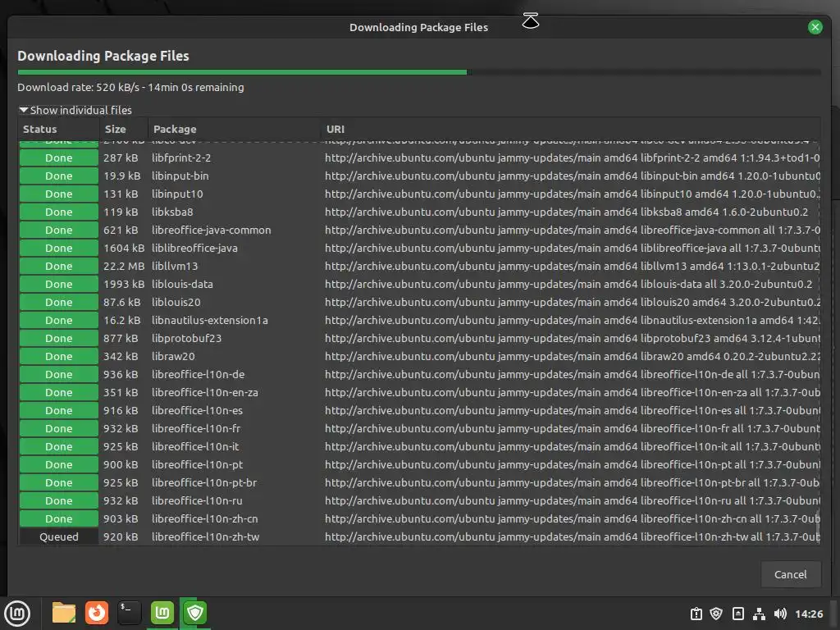Select the libraw20 package row
This screenshot has width=840, height=630.
tap(419, 356)
